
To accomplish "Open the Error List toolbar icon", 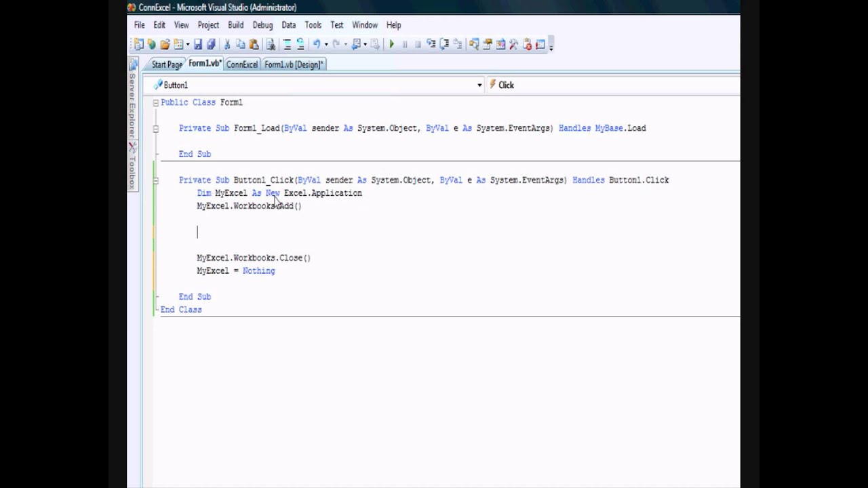I will tap(527, 45).
